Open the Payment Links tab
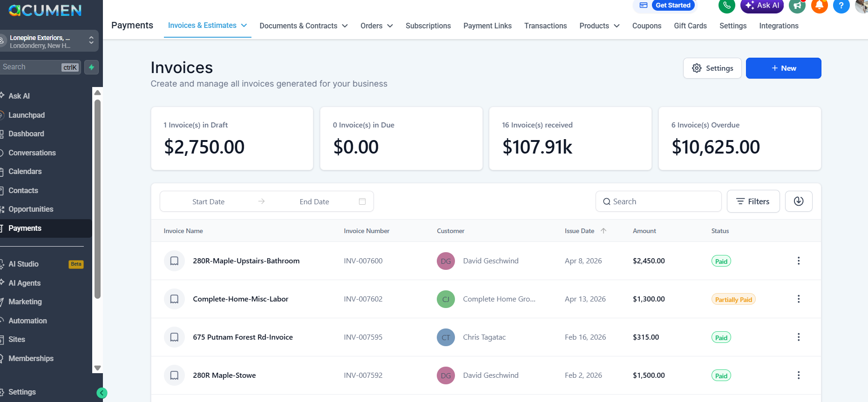The width and height of the screenshot is (868, 402). [488, 26]
